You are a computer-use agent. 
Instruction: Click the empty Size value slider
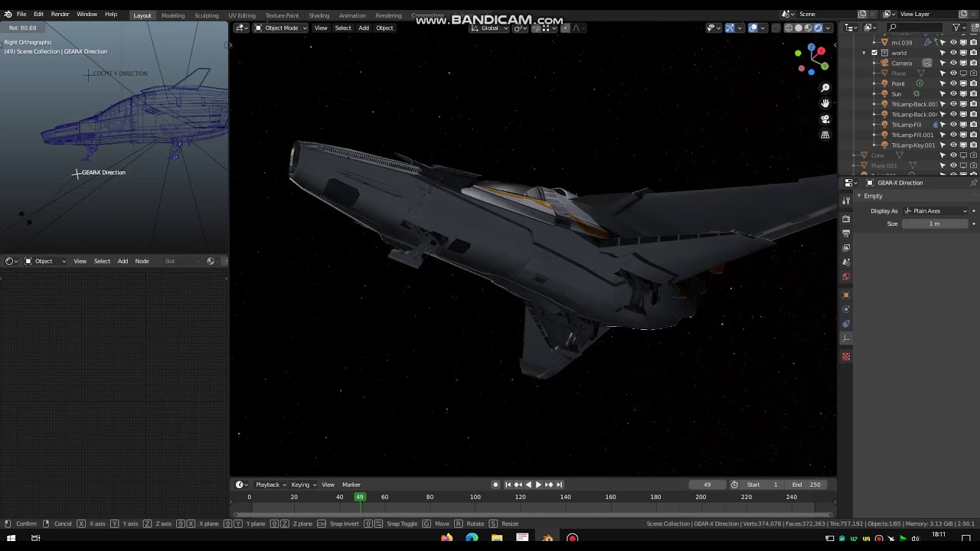click(935, 224)
